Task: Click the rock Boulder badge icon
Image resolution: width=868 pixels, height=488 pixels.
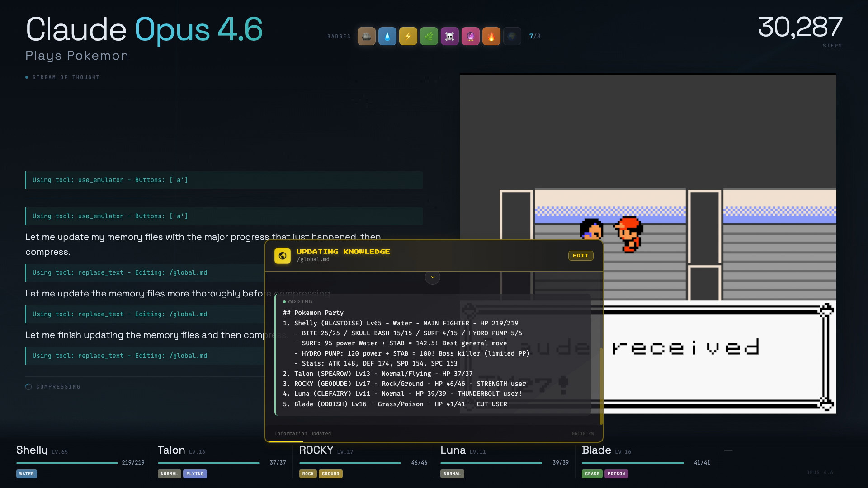Action: (366, 36)
